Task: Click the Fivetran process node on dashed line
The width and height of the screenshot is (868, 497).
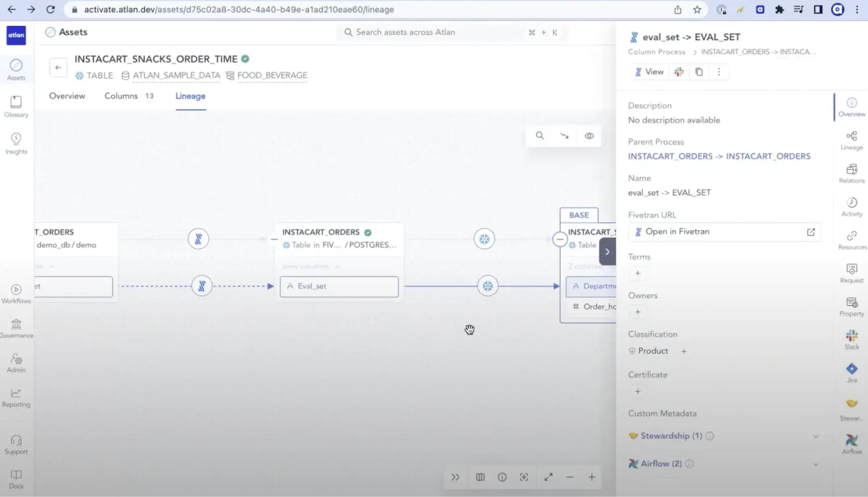Action: [202, 286]
